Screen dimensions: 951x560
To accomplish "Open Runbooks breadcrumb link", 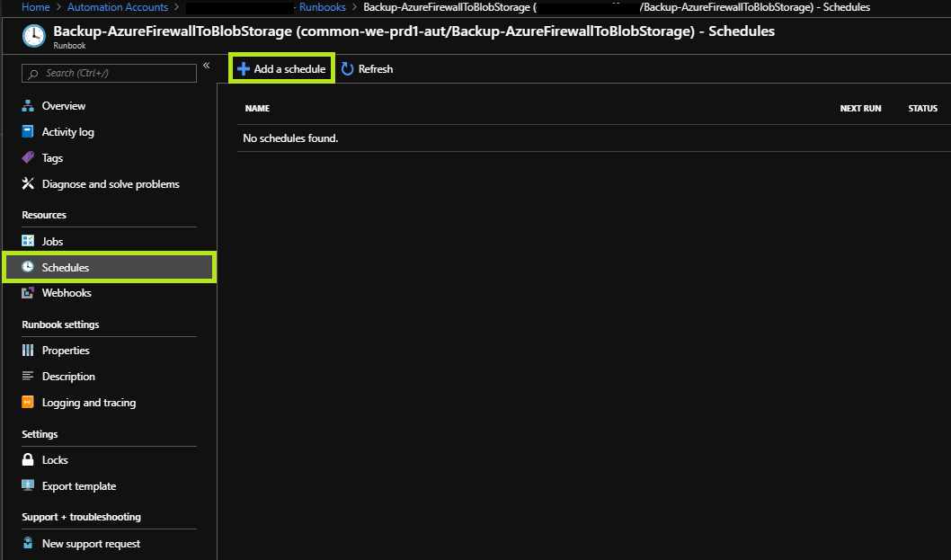I will click(x=323, y=7).
